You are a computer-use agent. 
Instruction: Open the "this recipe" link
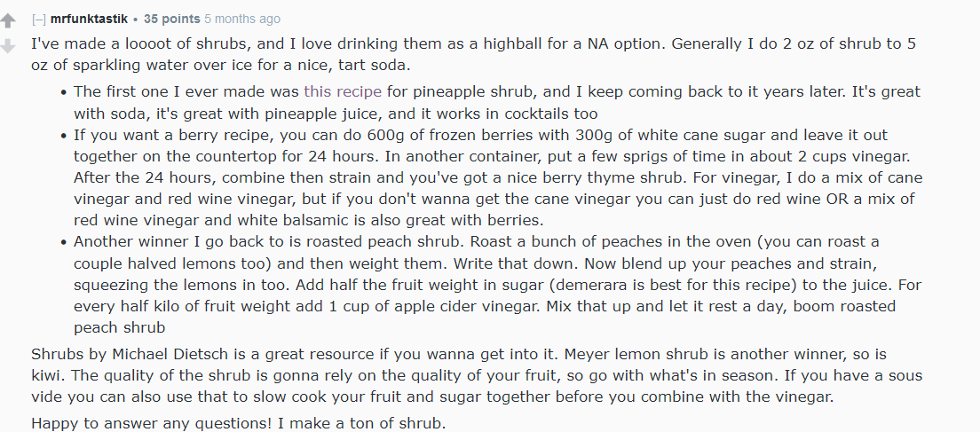[x=343, y=91]
